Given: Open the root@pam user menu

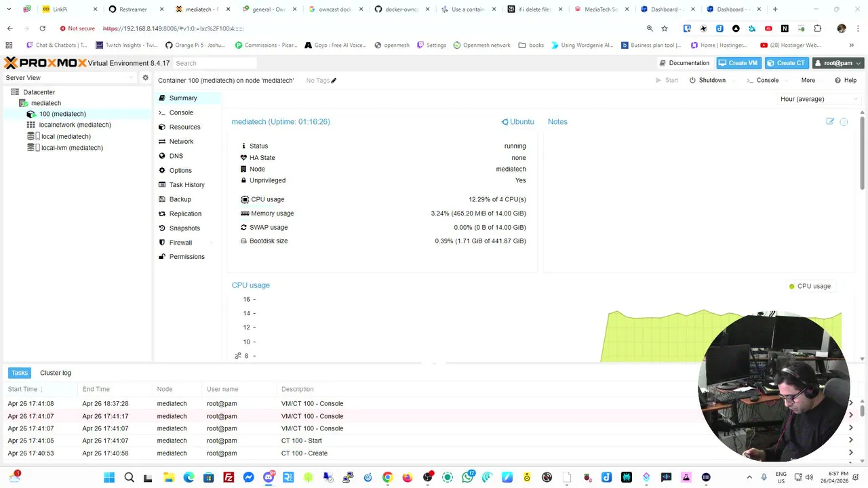Looking at the screenshot, I should 838,63.
